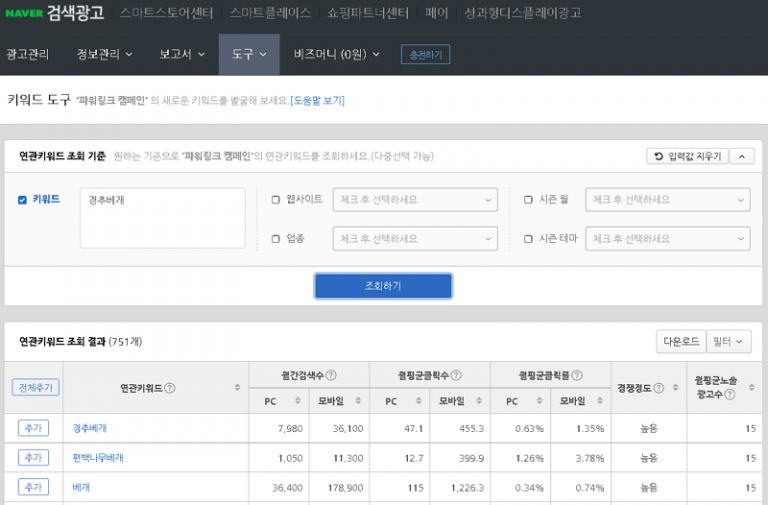Click help icon beside 경쟁정도 header
This screenshot has height=505, width=768.
click(659, 388)
